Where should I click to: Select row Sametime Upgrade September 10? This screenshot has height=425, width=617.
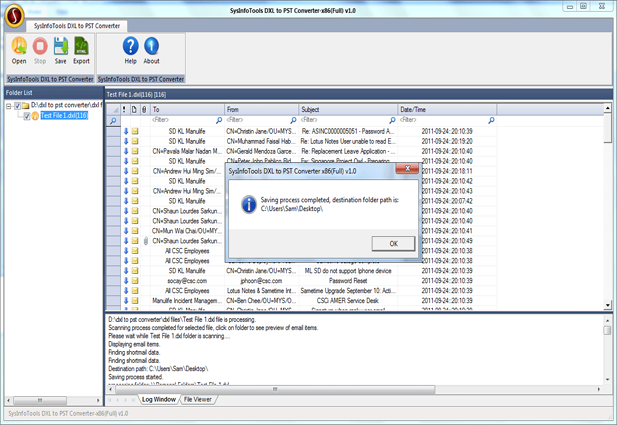(301, 291)
